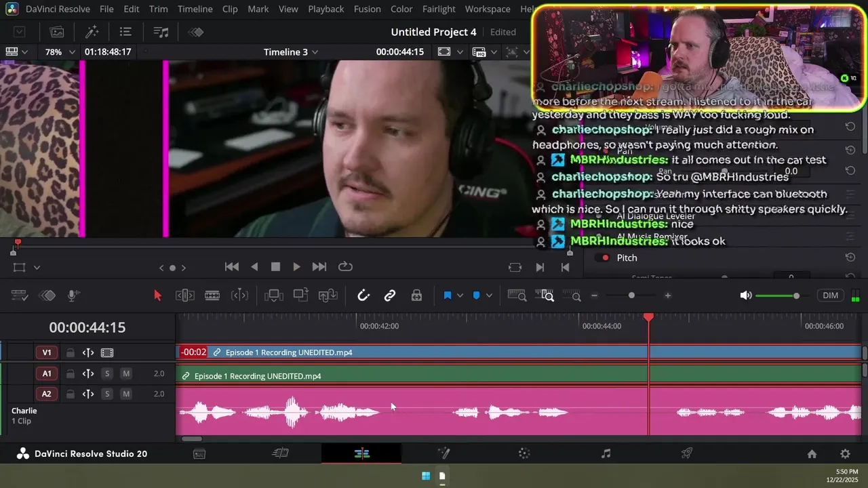
Task: Toggle Linked Selection chain
Action: point(390,296)
